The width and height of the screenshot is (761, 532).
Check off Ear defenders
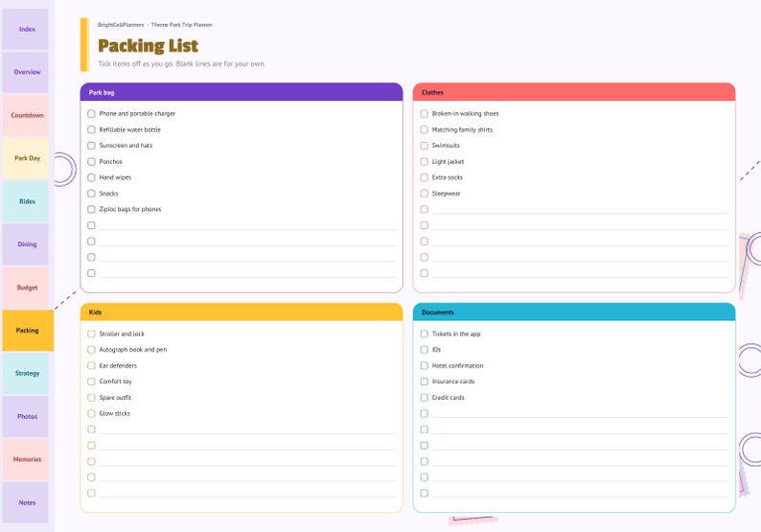click(91, 365)
